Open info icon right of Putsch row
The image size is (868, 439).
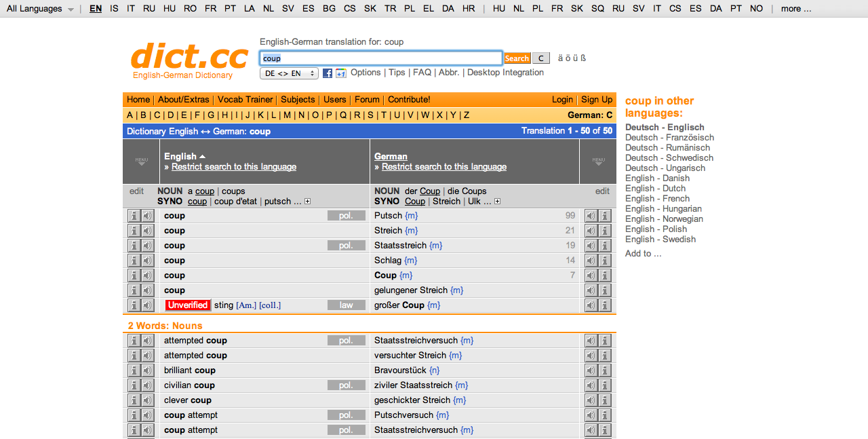point(605,216)
